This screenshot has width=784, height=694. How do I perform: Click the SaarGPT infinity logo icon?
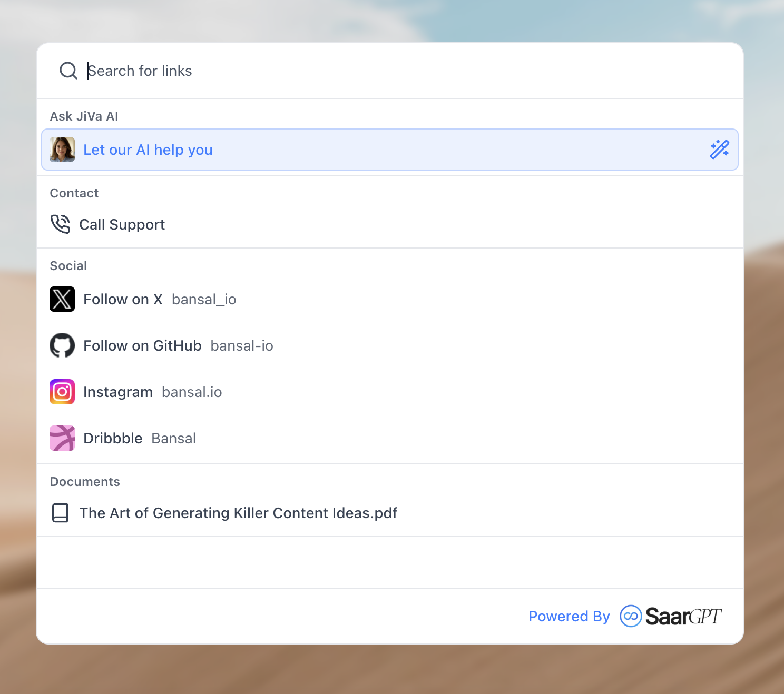click(630, 616)
